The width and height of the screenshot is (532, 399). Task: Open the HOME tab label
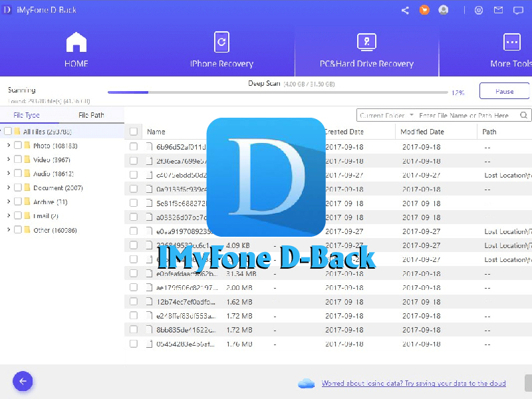pos(76,64)
